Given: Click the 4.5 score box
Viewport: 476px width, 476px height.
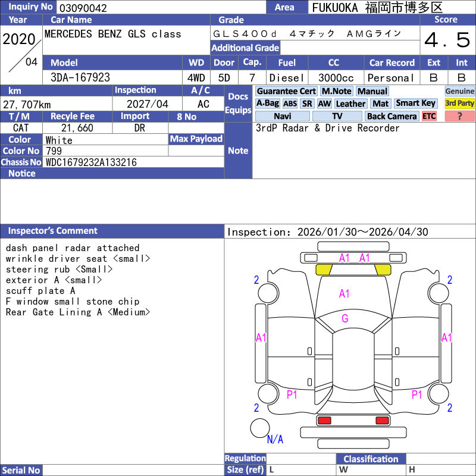Looking at the screenshot, I should pyautogui.click(x=447, y=40).
